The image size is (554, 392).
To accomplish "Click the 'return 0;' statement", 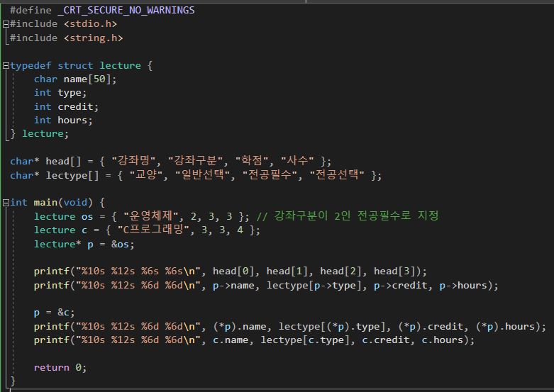I will 60,368.
